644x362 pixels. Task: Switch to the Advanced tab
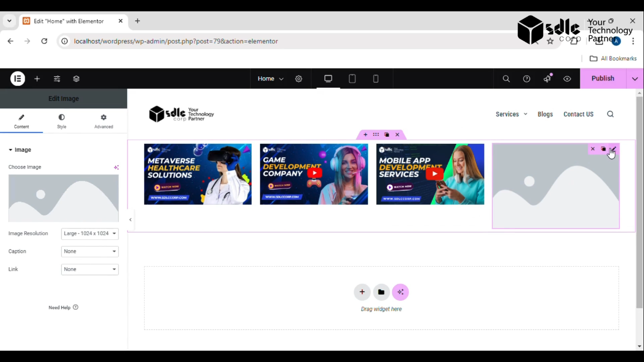pyautogui.click(x=104, y=121)
